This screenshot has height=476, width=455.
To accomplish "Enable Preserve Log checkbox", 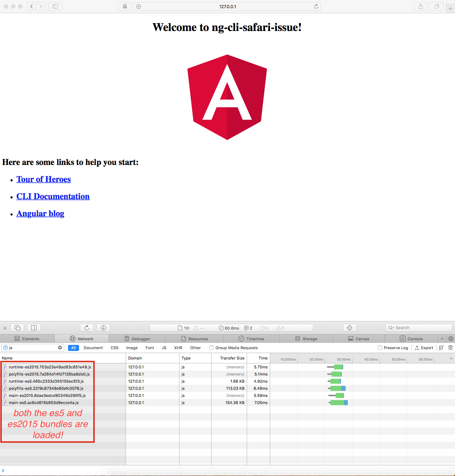I will pyautogui.click(x=380, y=348).
